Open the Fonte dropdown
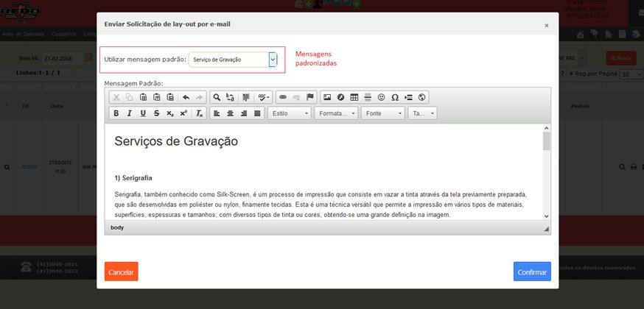The height and width of the screenshot is (309, 644). point(382,113)
